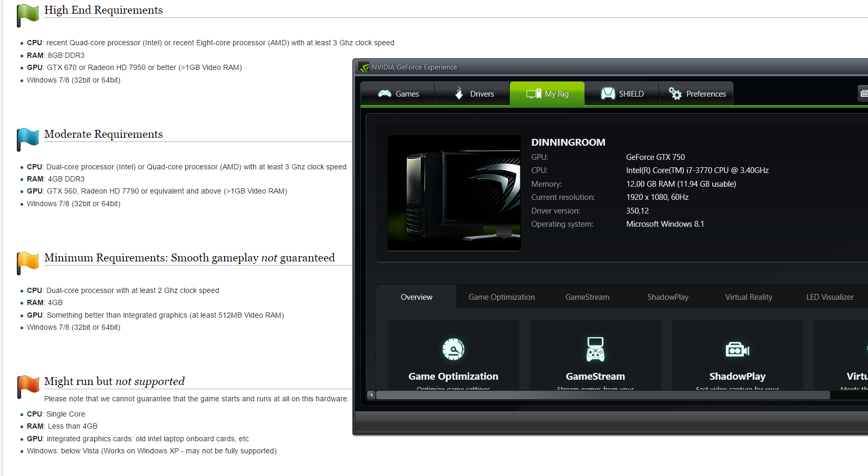
Task: Open the LED Visualizer sub-tab
Action: 830,297
